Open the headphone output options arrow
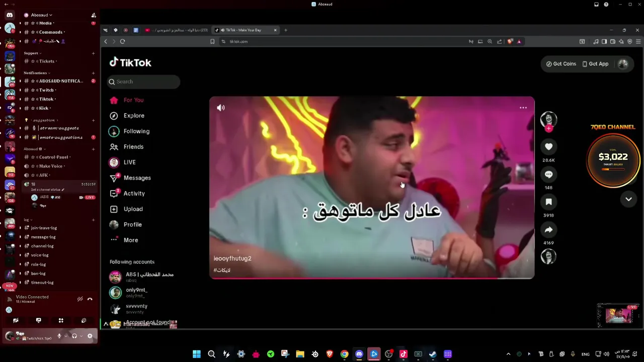This screenshot has height=362, width=644. [81, 336]
